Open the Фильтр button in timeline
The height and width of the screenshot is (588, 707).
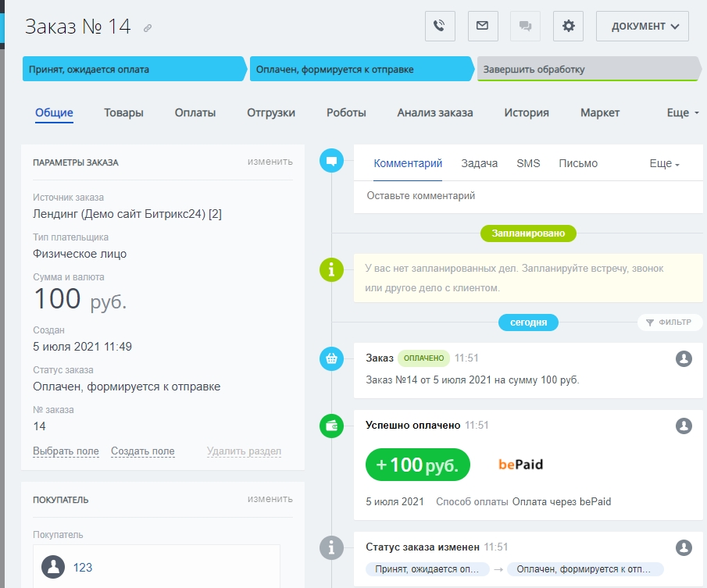pos(670,322)
